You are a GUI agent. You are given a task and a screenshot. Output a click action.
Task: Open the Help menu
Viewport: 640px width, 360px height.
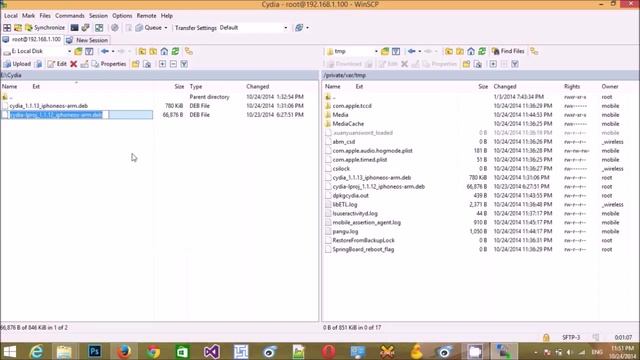click(x=167, y=16)
